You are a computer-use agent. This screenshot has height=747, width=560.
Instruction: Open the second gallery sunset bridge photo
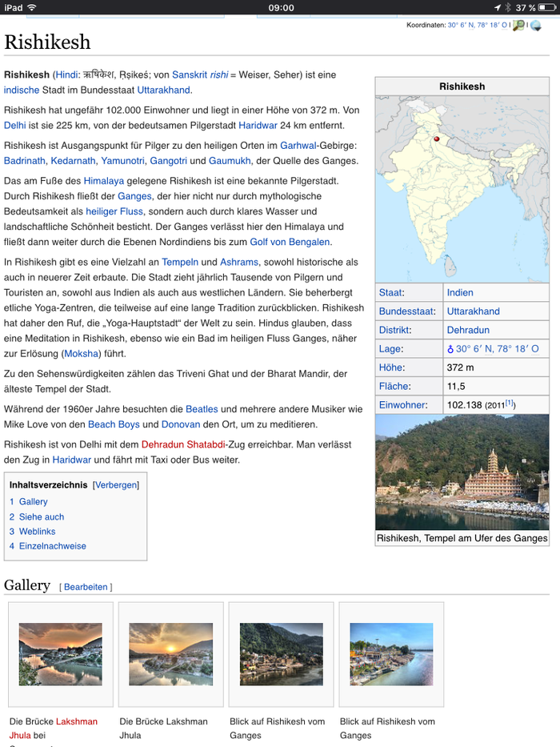[x=171, y=654]
